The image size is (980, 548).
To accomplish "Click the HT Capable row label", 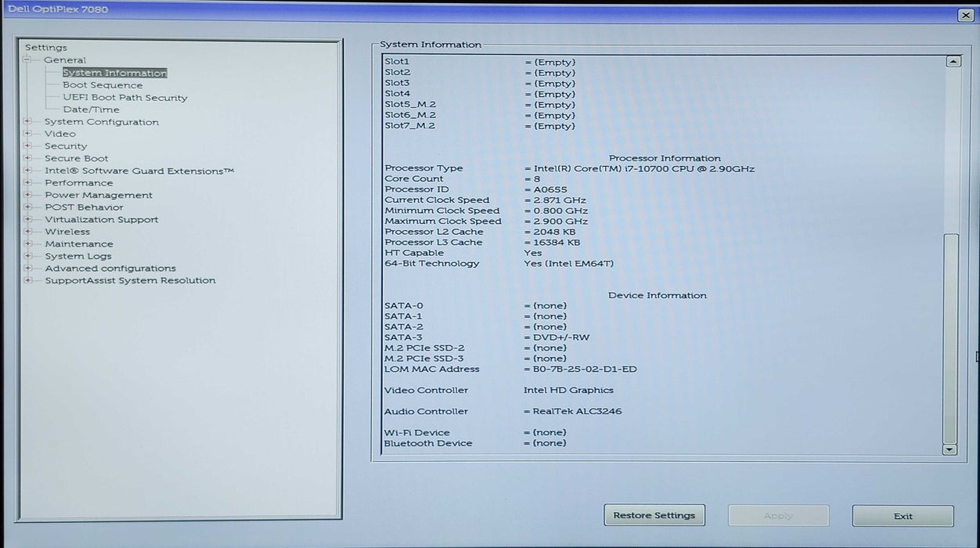I will click(x=414, y=254).
